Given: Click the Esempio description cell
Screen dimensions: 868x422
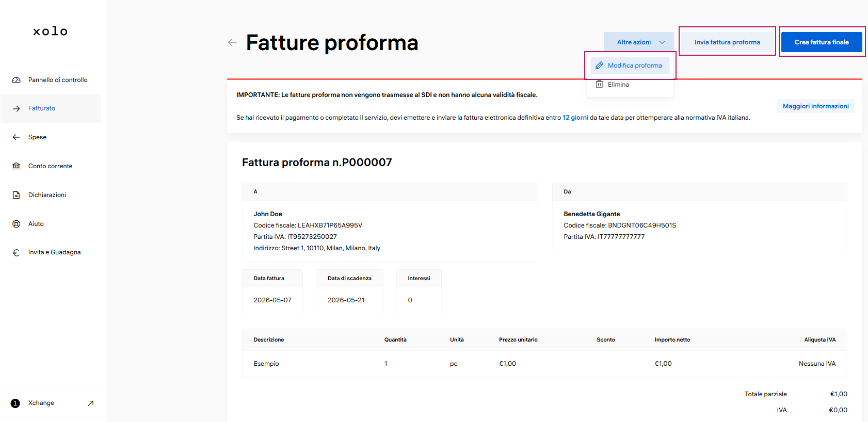Looking at the screenshot, I should [x=266, y=364].
